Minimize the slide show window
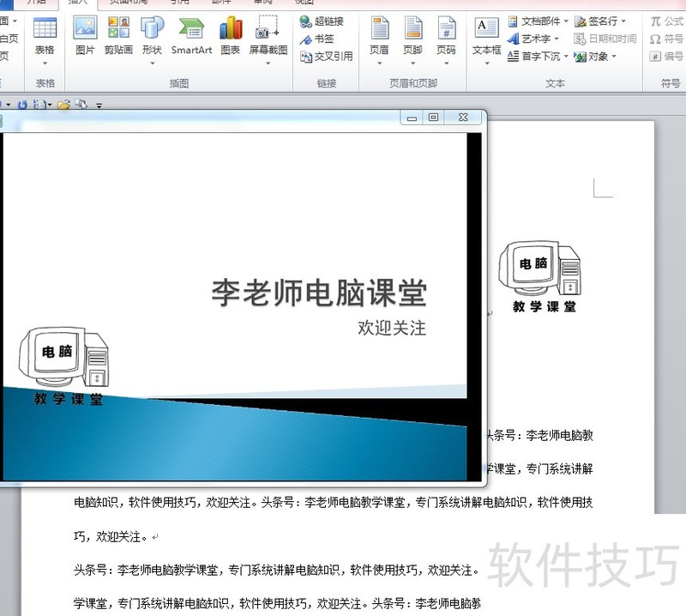 [412, 118]
